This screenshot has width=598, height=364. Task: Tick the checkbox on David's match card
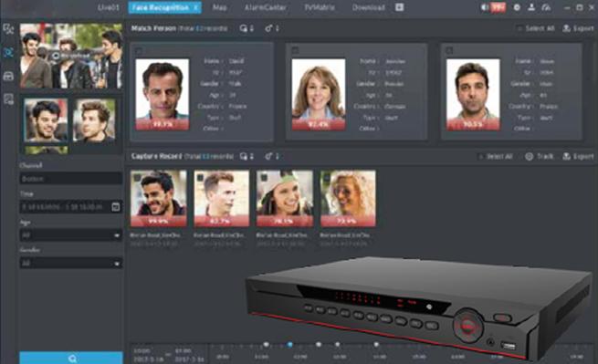pos(139,50)
